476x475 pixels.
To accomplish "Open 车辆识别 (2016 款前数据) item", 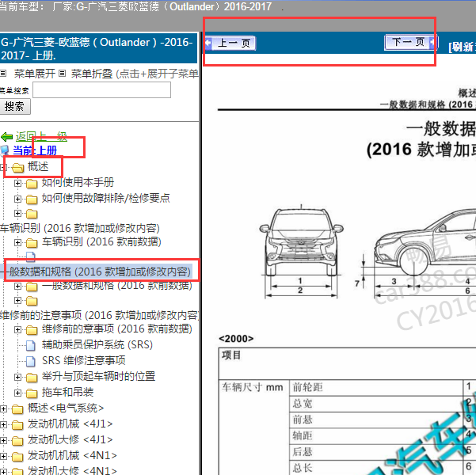I will pos(101,241).
